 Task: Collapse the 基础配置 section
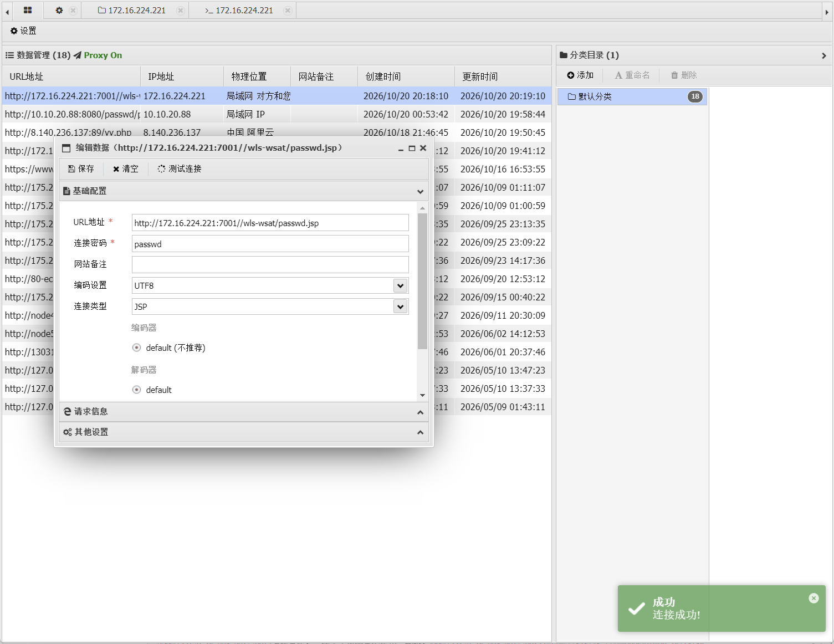coord(420,191)
